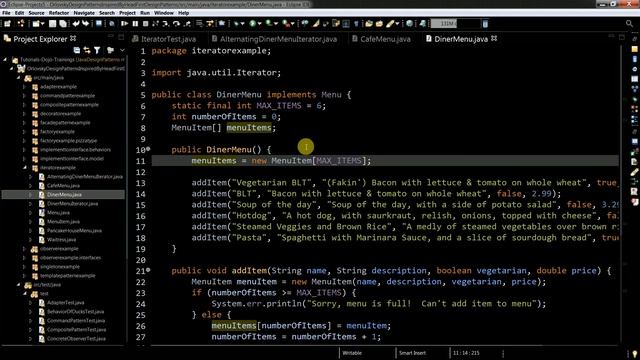Click line 21 marker in editor gutter
This screenshot has height=360, width=640.
148,270
